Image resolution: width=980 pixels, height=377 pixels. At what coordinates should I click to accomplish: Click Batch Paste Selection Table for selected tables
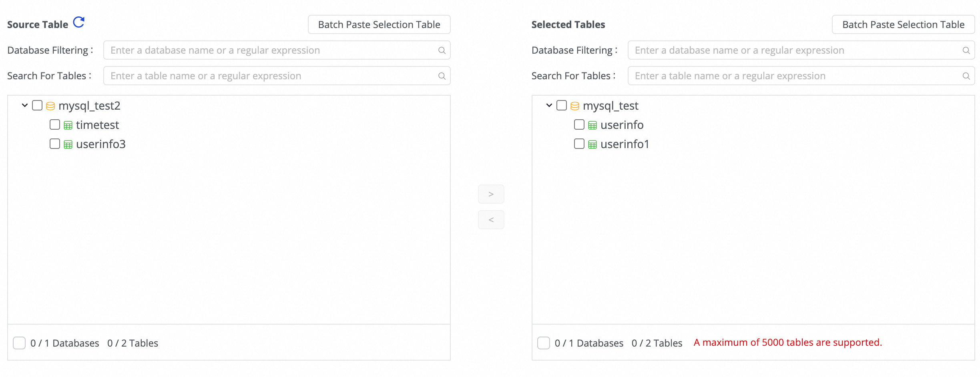coord(903,25)
